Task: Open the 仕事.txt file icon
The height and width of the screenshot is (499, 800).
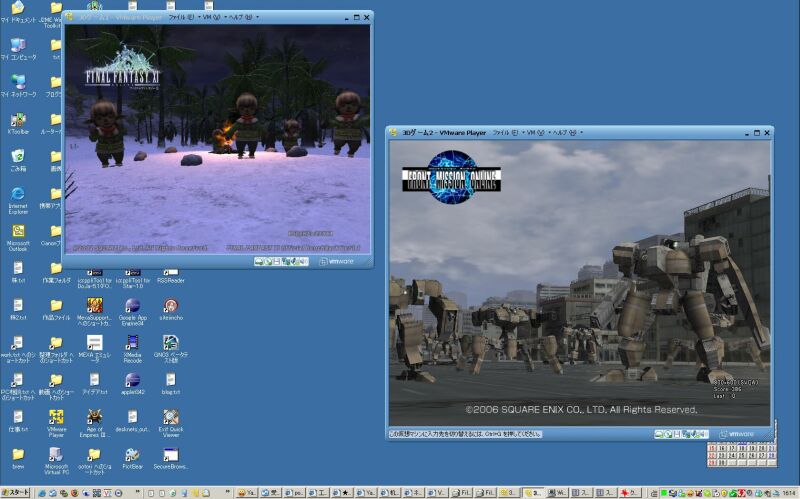Action: pyautogui.click(x=18, y=421)
